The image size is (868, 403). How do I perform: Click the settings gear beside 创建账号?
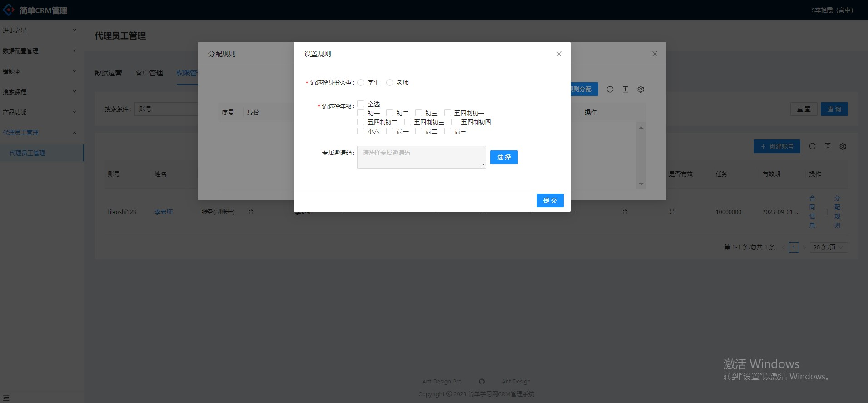843,147
